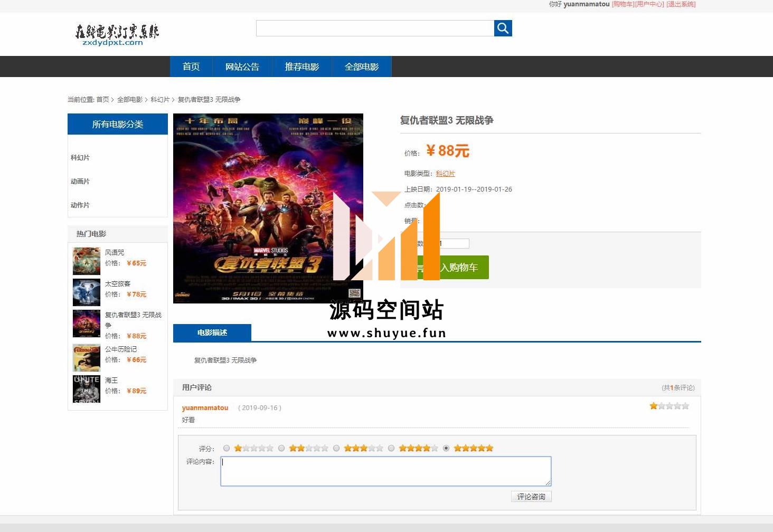Click the 太空旅客 title link

click(x=118, y=284)
